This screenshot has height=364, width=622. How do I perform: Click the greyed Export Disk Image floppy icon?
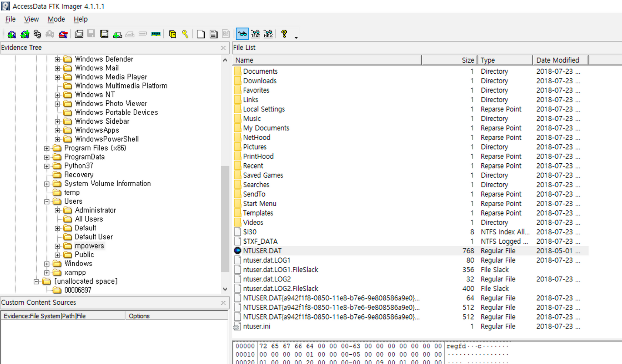91,34
